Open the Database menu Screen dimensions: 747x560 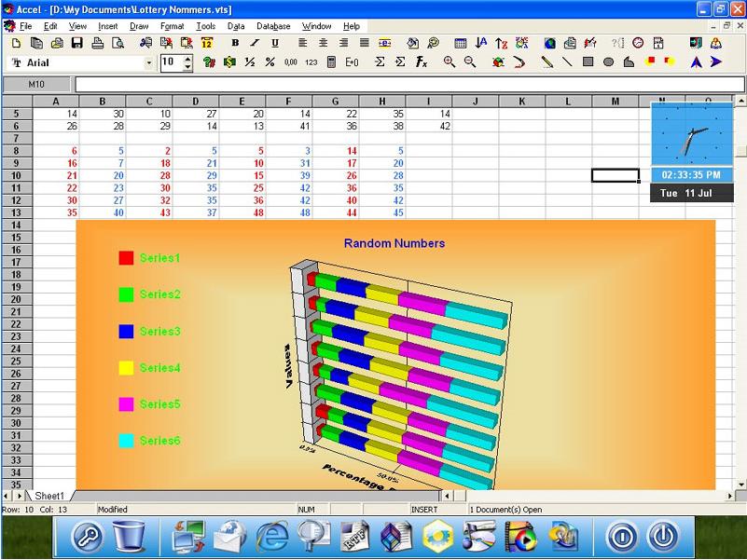coord(273,26)
